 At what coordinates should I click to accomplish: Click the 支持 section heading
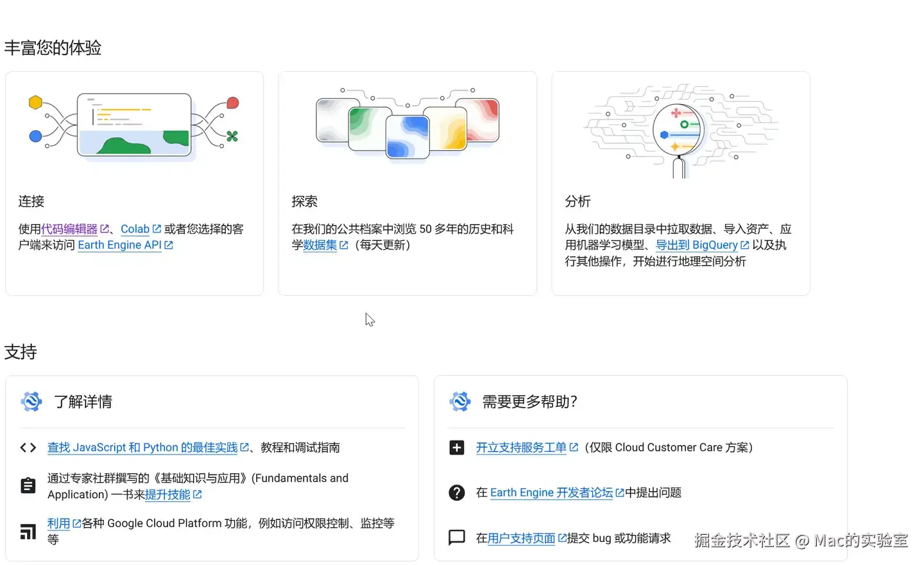pos(21,352)
